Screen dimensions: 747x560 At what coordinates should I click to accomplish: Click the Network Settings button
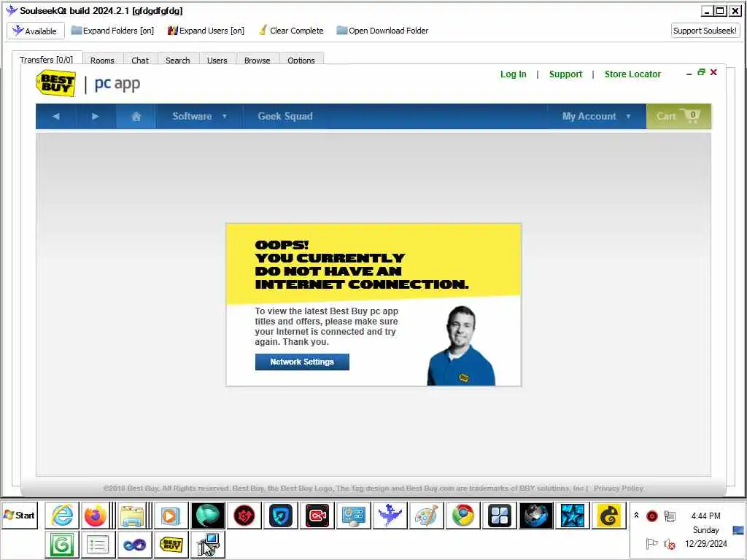tap(302, 362)
